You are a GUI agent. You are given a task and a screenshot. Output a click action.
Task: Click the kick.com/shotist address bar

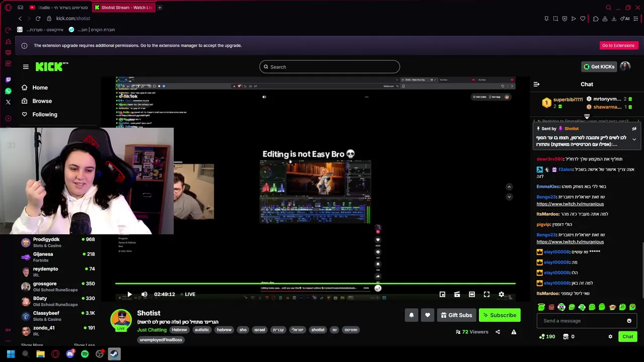coord(73,19)
